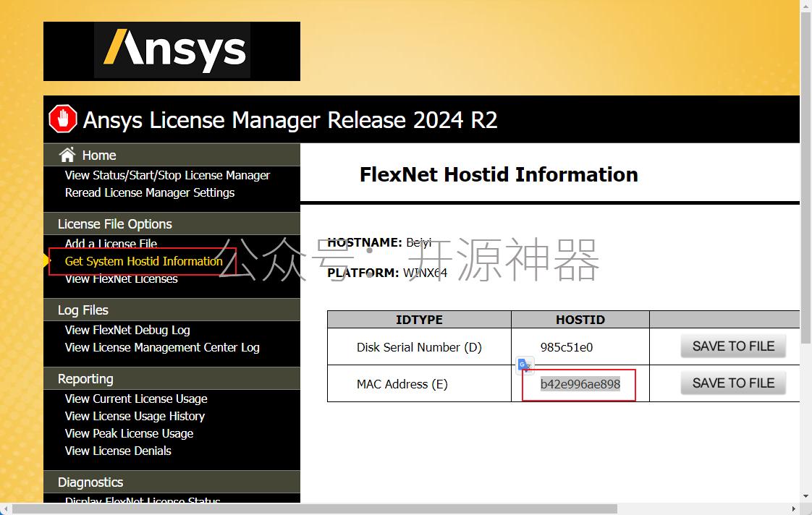Select Reread License Manager Settings
This screenshot has width=812, height=515.
(x=150, y=192)
